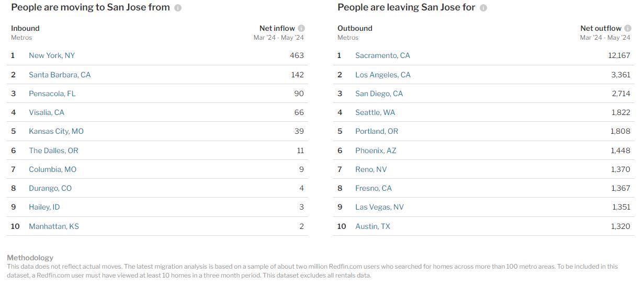Select the San Diego, CA metro
This screenshot has width=644, height=288.
[379, 94]
